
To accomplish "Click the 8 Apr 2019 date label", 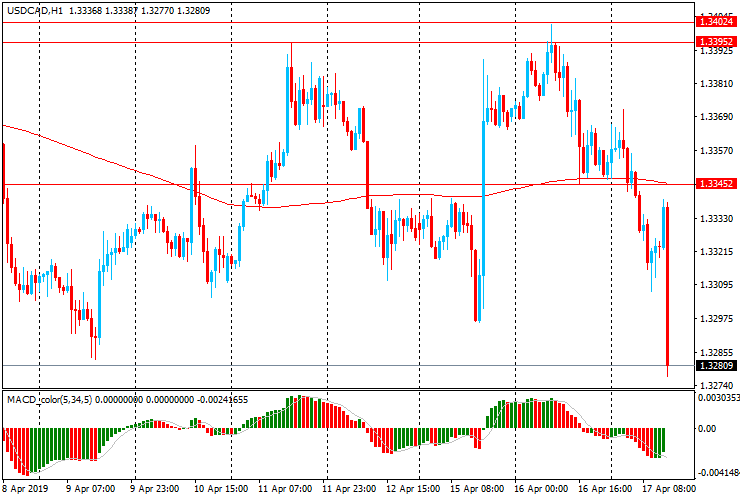I will pyautogui.click(x=25, y=489).
